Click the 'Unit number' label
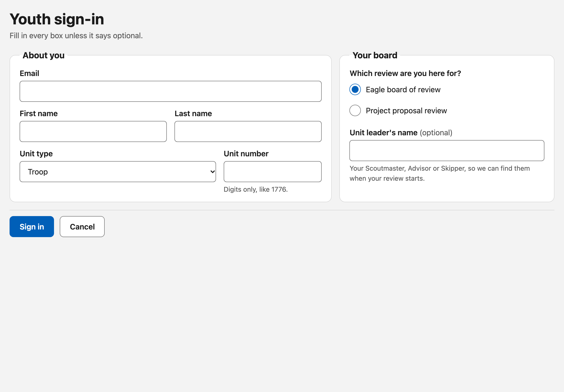The image size is (564, 392). point(246,154)
